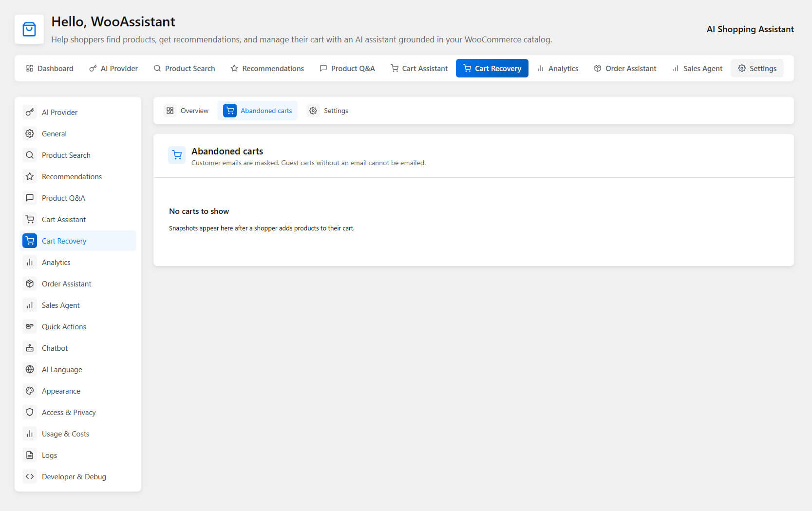The height and width of the screenshot is (511, 812).
Task: Switch to Order Assistant in the top navigation
Action: point(625,68)
